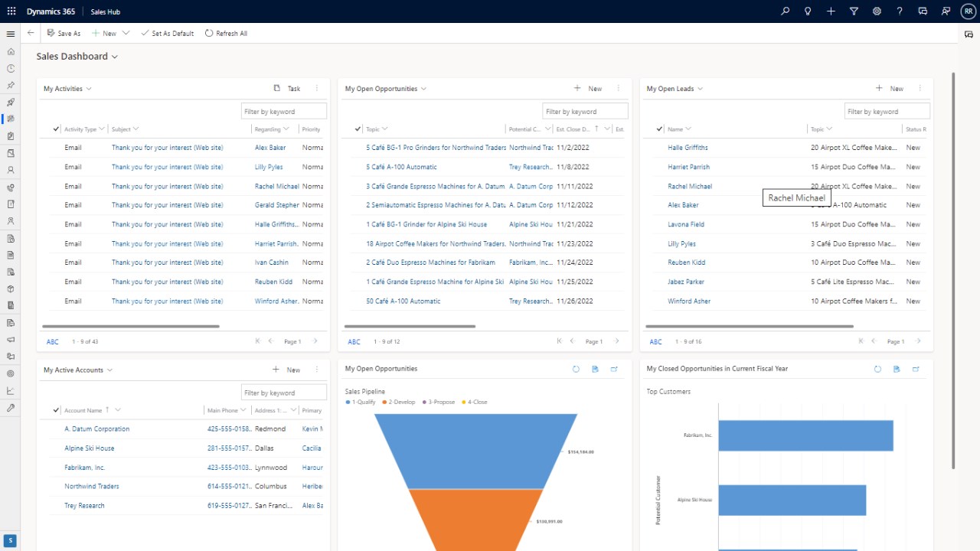Open the Halle Griffiths lead
Image resolution: width=980 pixels, height=551 pixels.
tap(688, 148)
